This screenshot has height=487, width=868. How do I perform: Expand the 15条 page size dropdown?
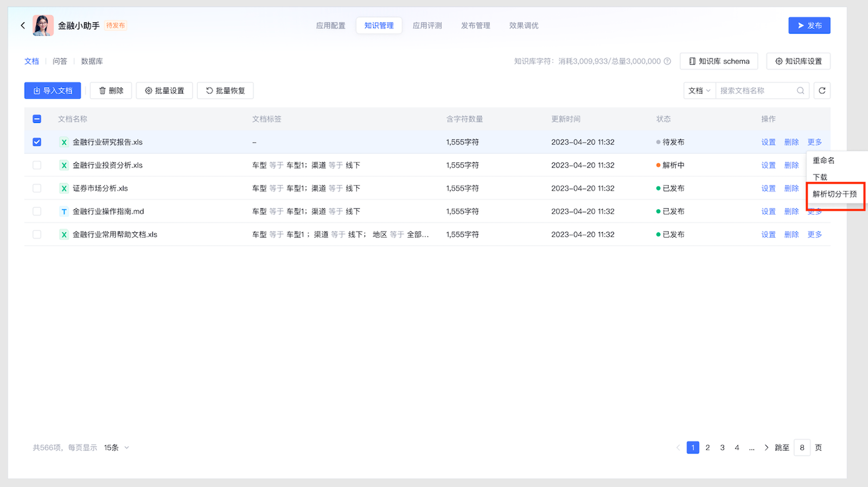coord(117,447)
